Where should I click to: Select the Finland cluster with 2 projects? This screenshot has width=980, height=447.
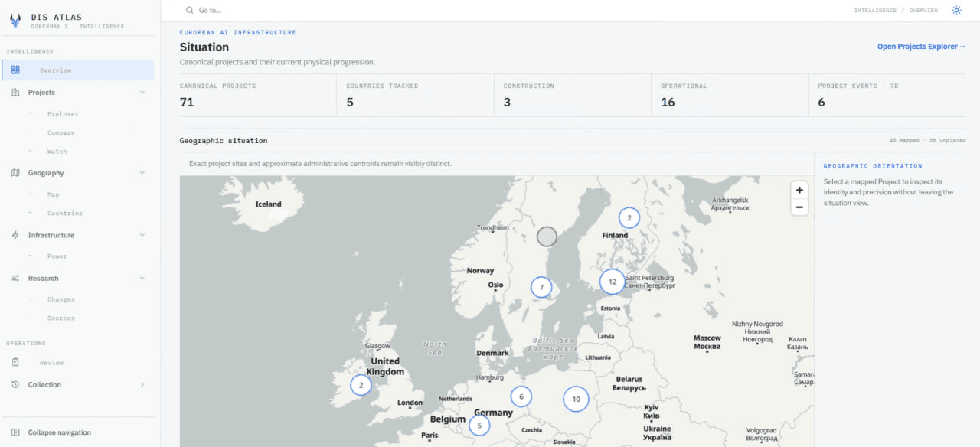629,217
